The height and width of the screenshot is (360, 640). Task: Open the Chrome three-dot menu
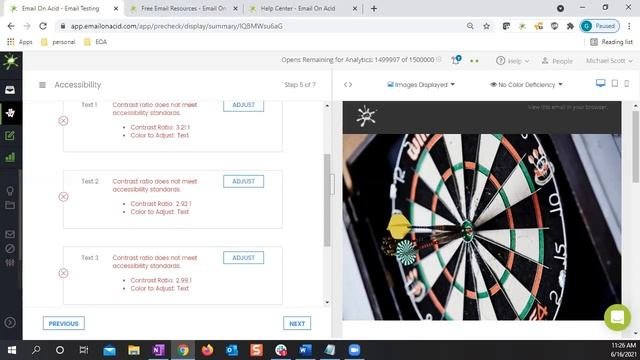click(629, 26)
